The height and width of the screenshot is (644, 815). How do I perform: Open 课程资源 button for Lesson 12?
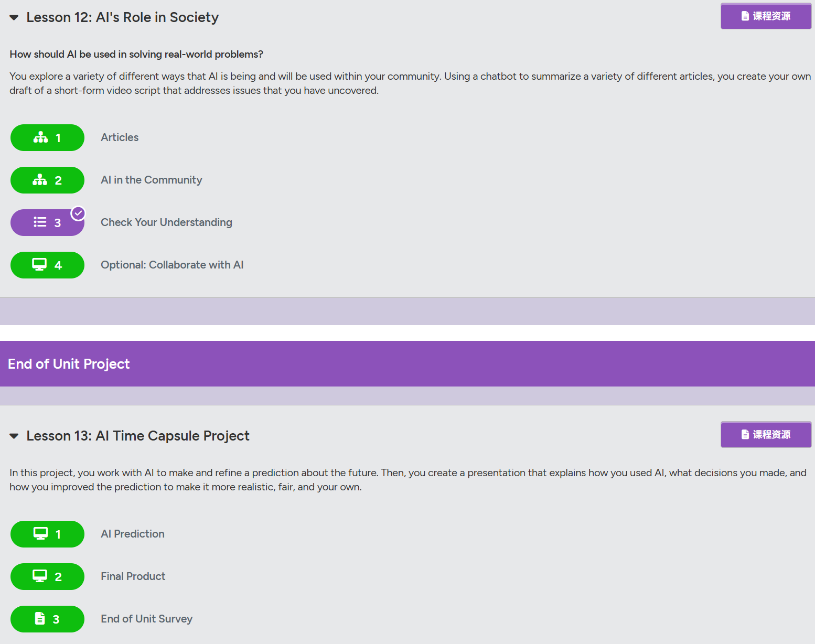pyautogui.click(x=766, y=16)
